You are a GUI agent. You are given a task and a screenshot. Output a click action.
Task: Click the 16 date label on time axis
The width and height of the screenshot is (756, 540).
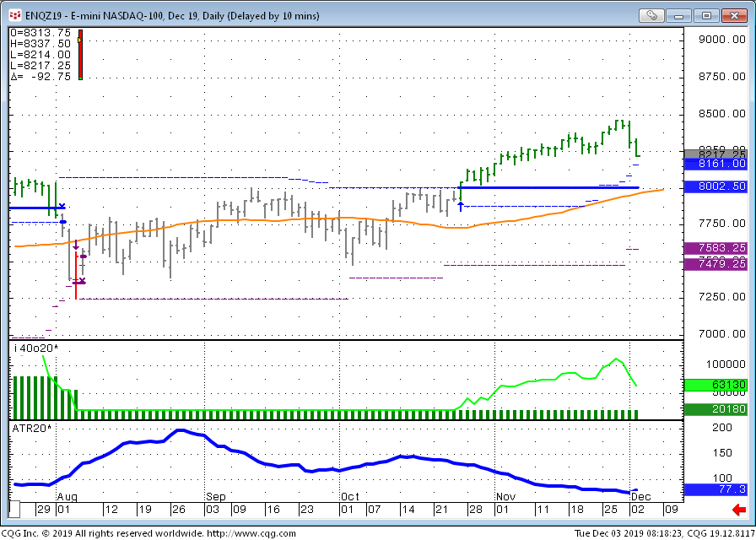click(x=273, y=509)
